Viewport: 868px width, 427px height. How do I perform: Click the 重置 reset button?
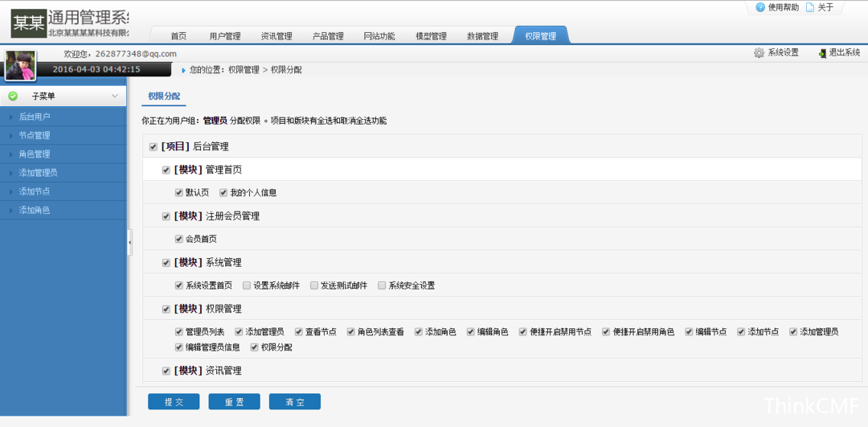pos(234,402)
